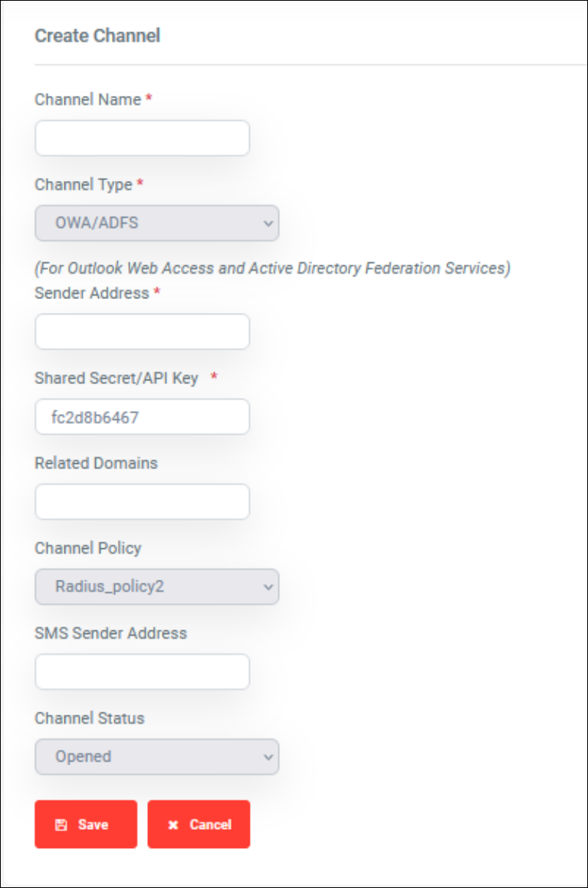Cancel channel creation
588x888 pixels.
pyautogui.click(x=199, y=824)
